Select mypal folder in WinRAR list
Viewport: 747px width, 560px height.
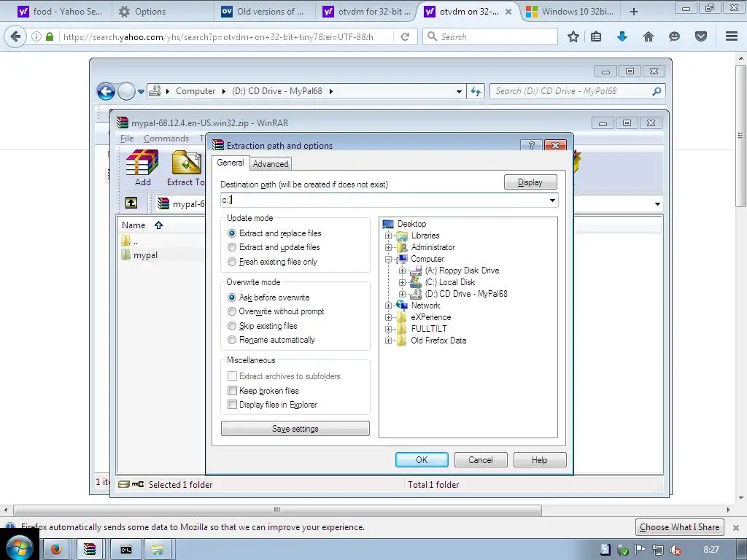click(x=145, y=255)
